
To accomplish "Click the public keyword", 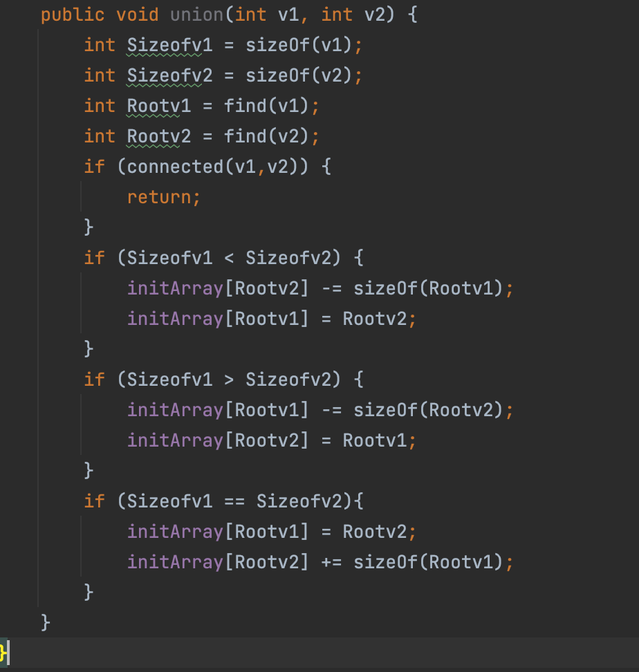I will pos(73,15).
